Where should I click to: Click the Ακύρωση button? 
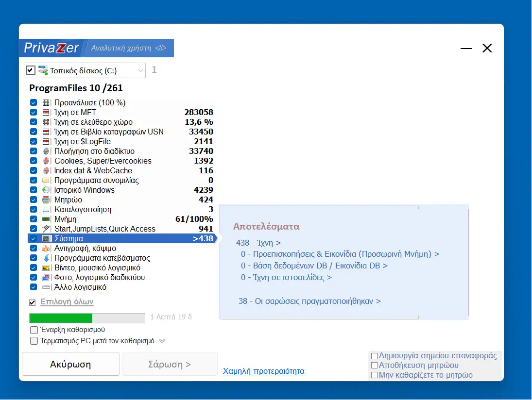click(x=70, y=364)
